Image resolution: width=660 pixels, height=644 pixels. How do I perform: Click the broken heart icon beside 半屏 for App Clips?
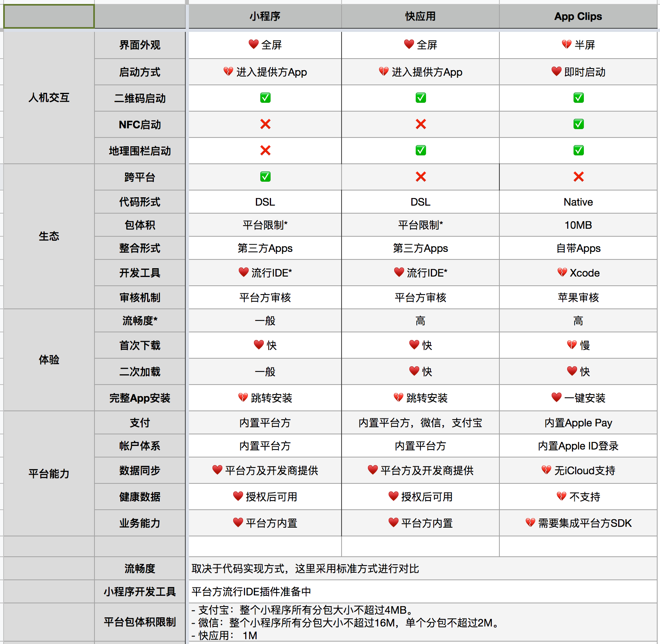click(566, 45)
